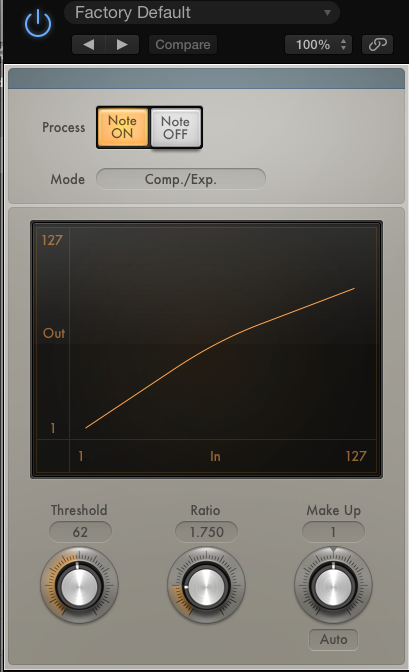The height and width of the screenshot is (672, 409).
Task: Click the Ratio value field showing 1.750
Action: click(206, 532)
